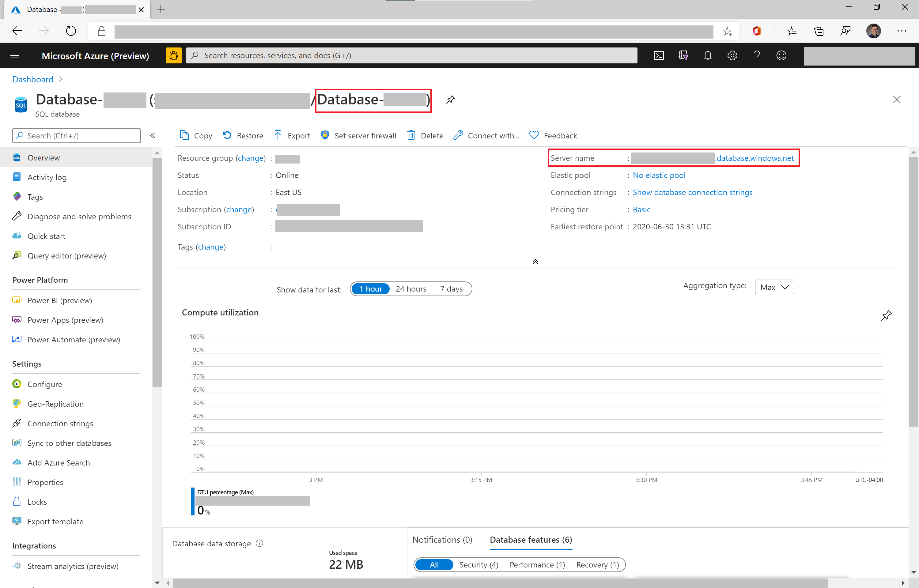The width and height of the screenshot is (919, 588).
Task: Open Query editor (preview) menu item
Action: coord(67,256)
